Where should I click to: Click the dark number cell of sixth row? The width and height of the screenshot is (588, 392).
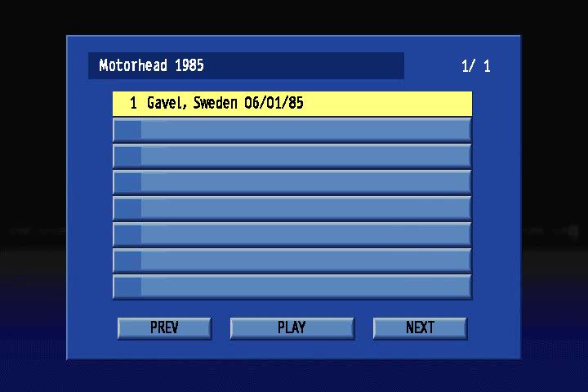point(127,234)
